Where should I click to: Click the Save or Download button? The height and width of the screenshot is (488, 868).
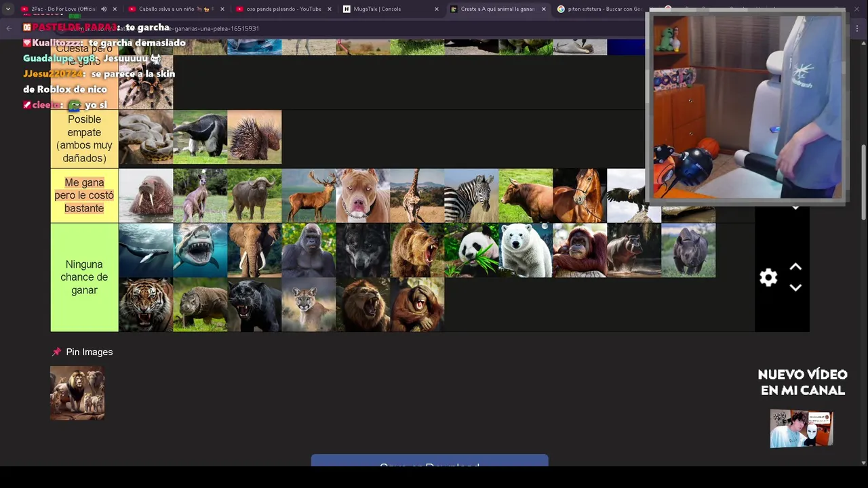point(429,461)
